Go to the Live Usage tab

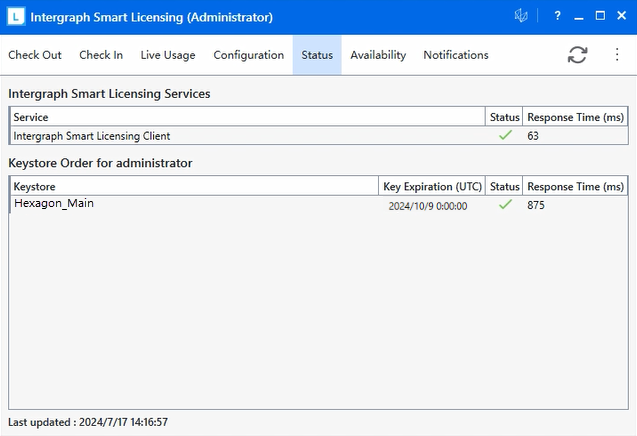(x=168, y=55)
